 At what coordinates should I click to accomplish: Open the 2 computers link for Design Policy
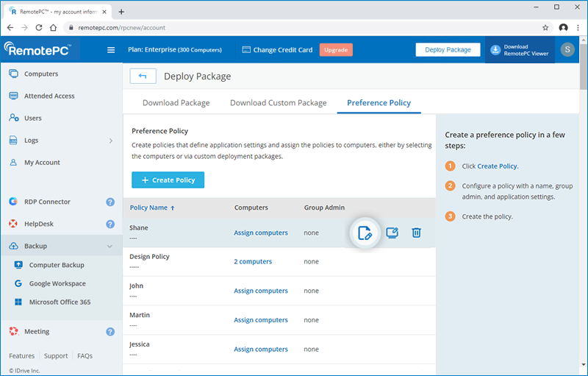(252, 262)
